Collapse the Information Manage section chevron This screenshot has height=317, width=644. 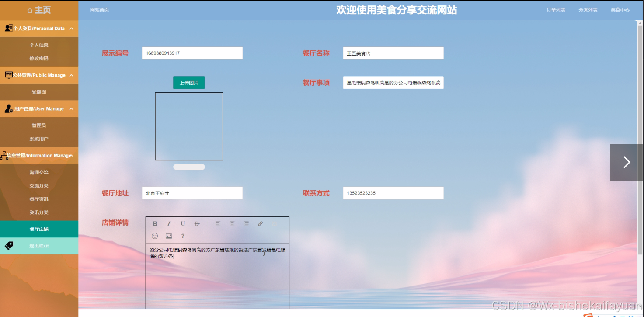[x=72, y=156]
